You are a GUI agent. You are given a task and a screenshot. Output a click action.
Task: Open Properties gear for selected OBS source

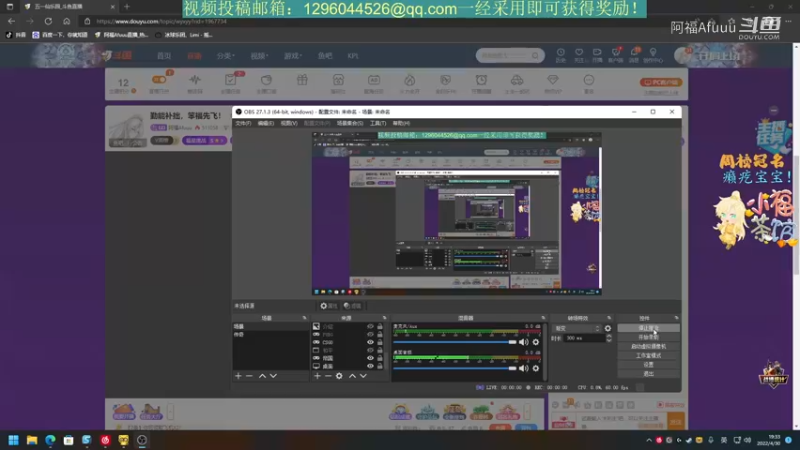coord(329,306)
